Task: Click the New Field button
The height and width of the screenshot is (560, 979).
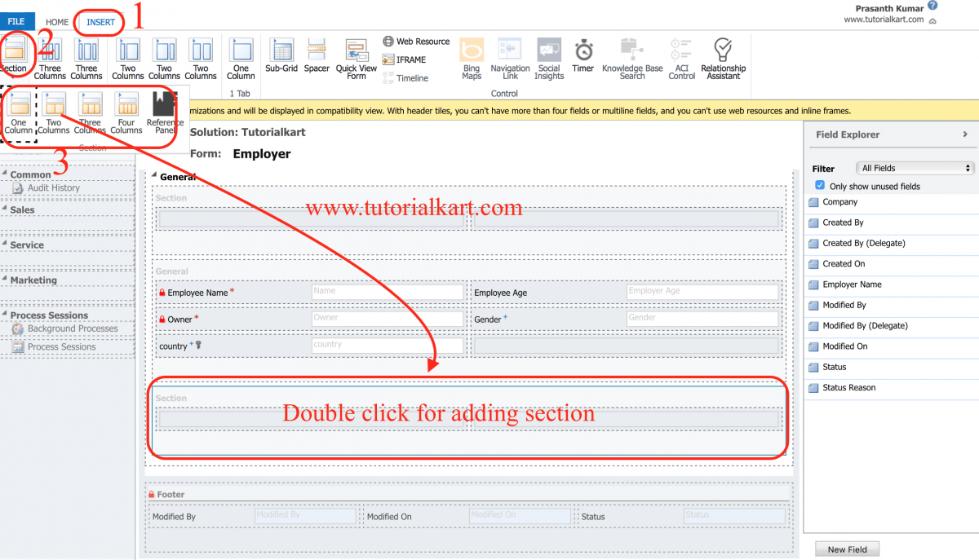Action: (847, 549)
